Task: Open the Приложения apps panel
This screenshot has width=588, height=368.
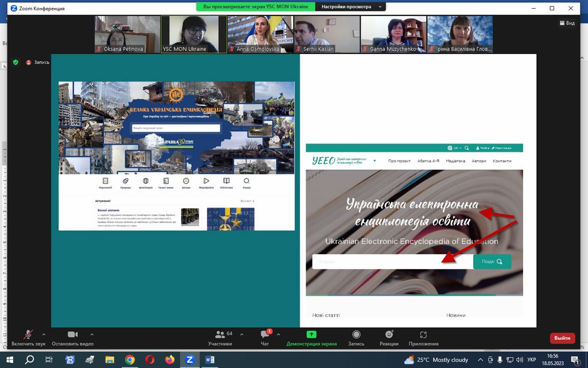Action: click(423, 335)
